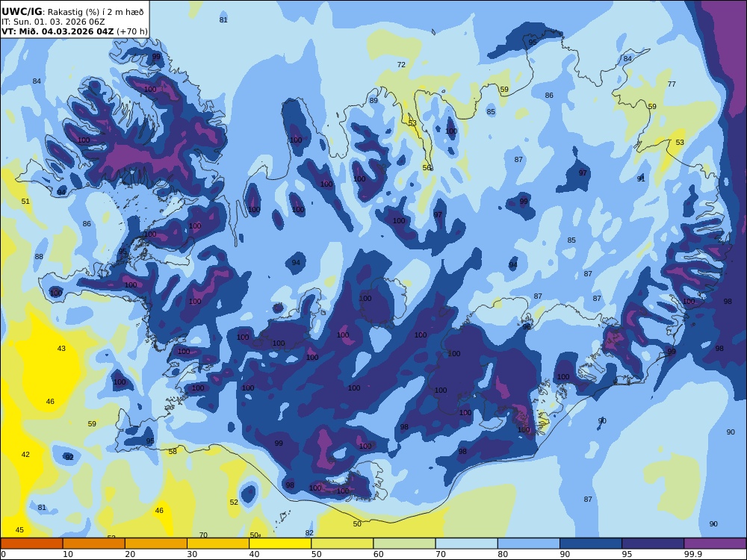
Task: Select the pale yellow 50–60 legend swatch
Action: click(x=342, y=544)
